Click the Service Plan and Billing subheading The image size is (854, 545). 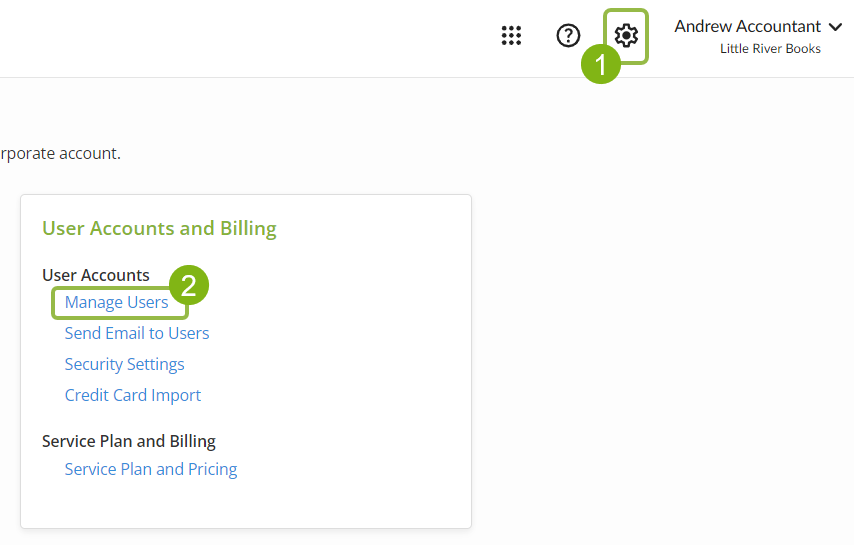[129, 441]
